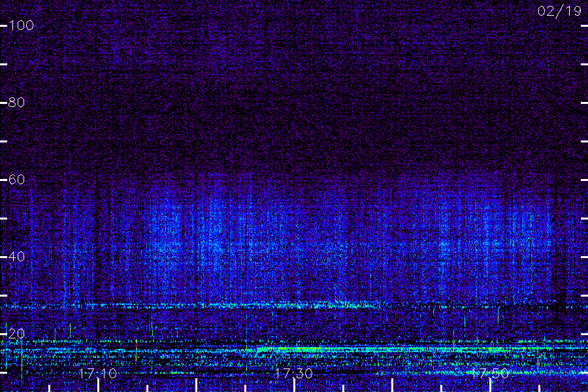This screenshot has height=392, width=588.
Task: Click the 100 frequency axis label
Action: pyautogui.click(x=22, y=25)
